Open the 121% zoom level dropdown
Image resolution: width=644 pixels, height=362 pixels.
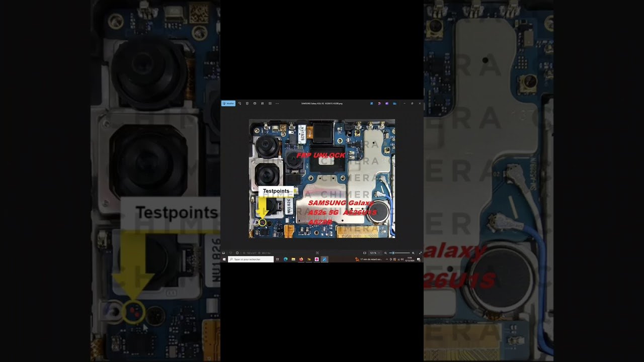point(375,253)
